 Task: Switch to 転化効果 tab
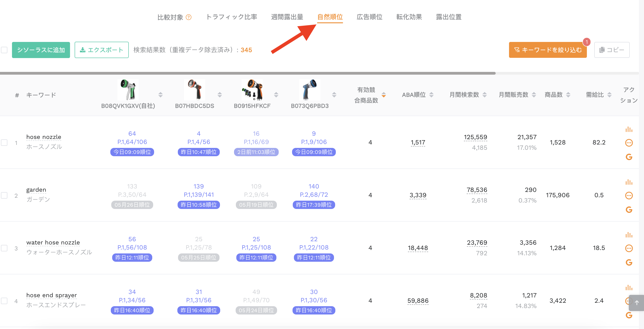[x=409, y=17]
